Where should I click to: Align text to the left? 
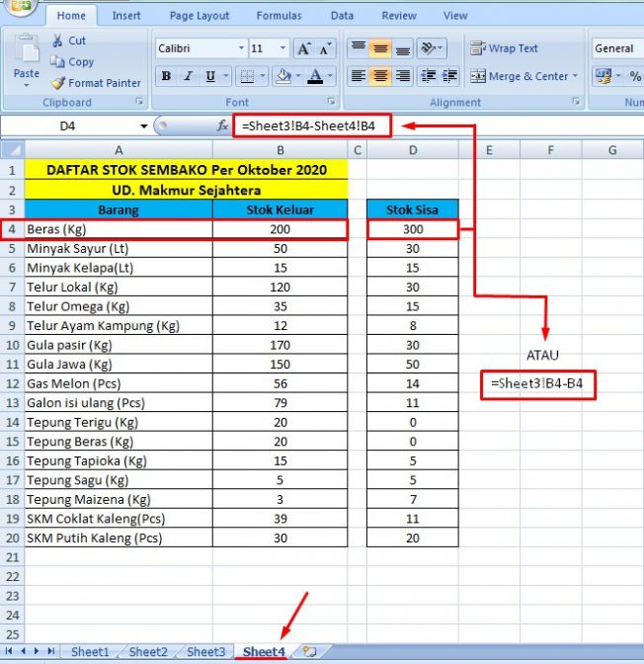pos(359,76)
